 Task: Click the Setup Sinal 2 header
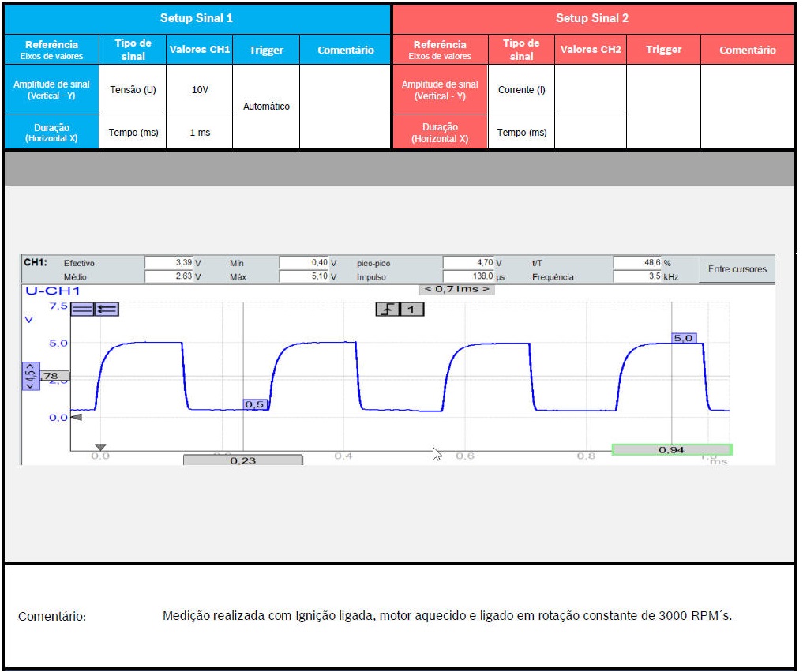(x=592, y=18)
